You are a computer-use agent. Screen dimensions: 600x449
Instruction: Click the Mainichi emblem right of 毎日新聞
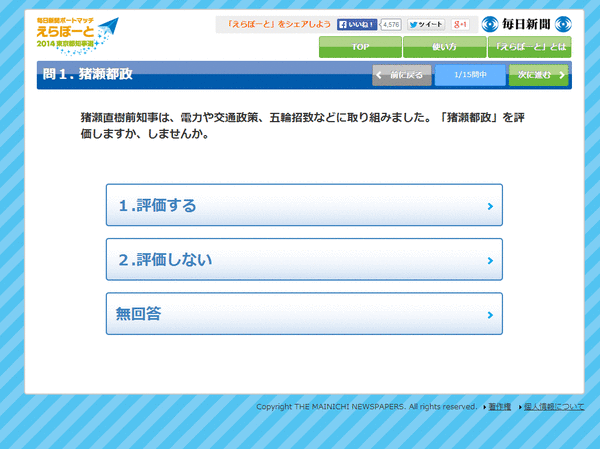563,24
